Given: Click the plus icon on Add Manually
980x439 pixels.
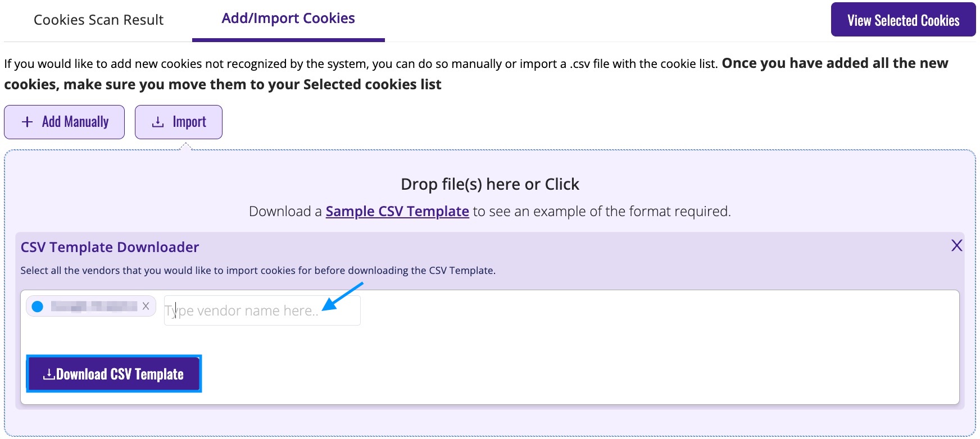Looking at the screenshot, I should [x=27, y=122].
